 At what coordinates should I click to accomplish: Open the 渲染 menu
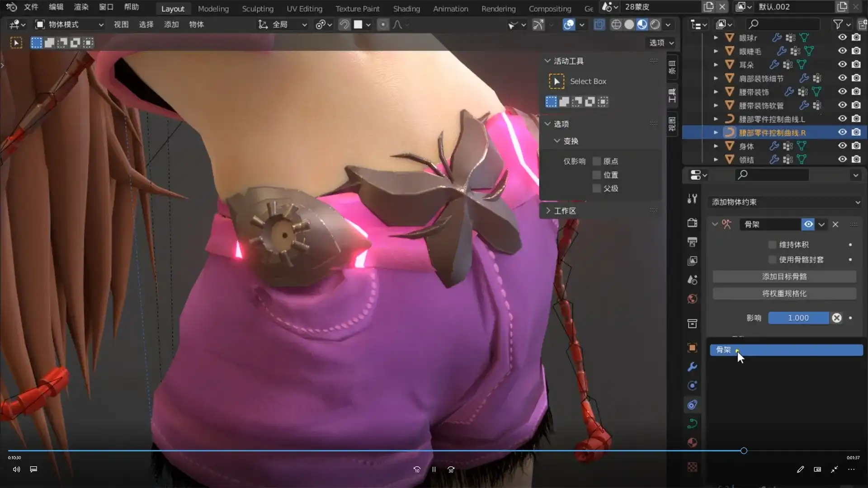pyautogui.click(x=81, y=7)
